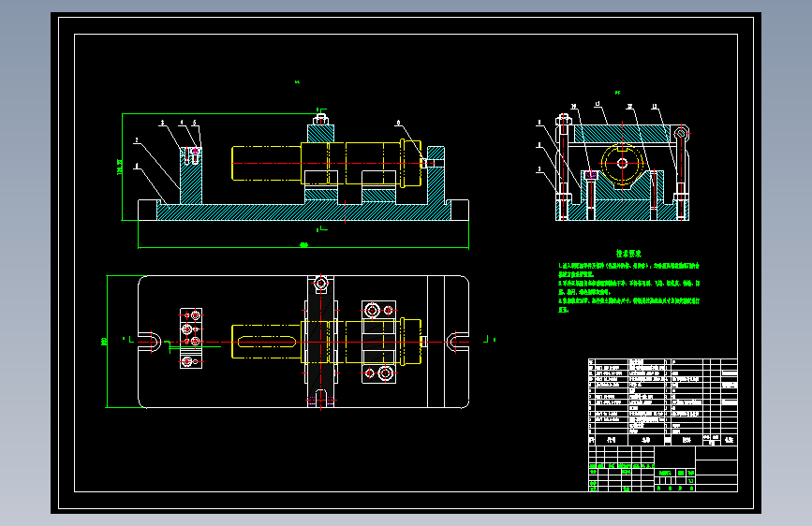Select balloon number 4 on front section view
Viewport: 812px width, 526px height.
pyautogui.click(x=182, y=124)
